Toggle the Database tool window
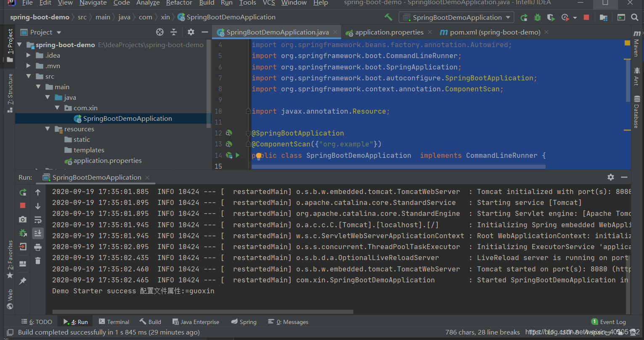The image size is (644, 340). [x=637, y=112]
